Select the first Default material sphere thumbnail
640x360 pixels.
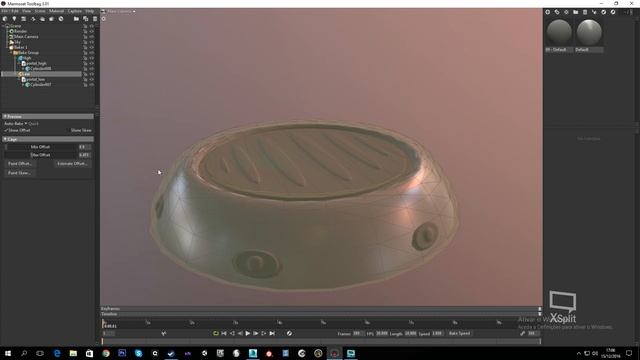click(x=559, y=32)
